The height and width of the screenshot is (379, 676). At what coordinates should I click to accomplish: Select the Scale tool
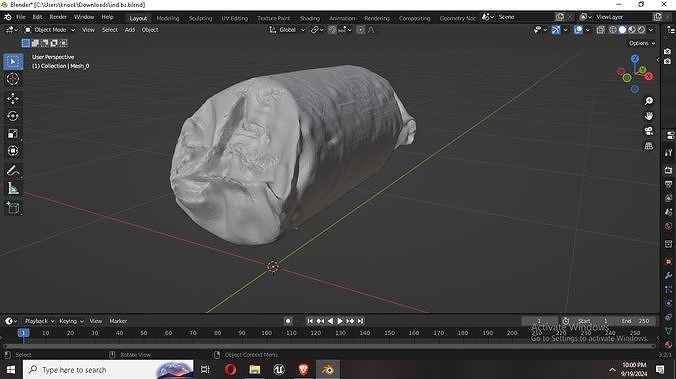13,134
